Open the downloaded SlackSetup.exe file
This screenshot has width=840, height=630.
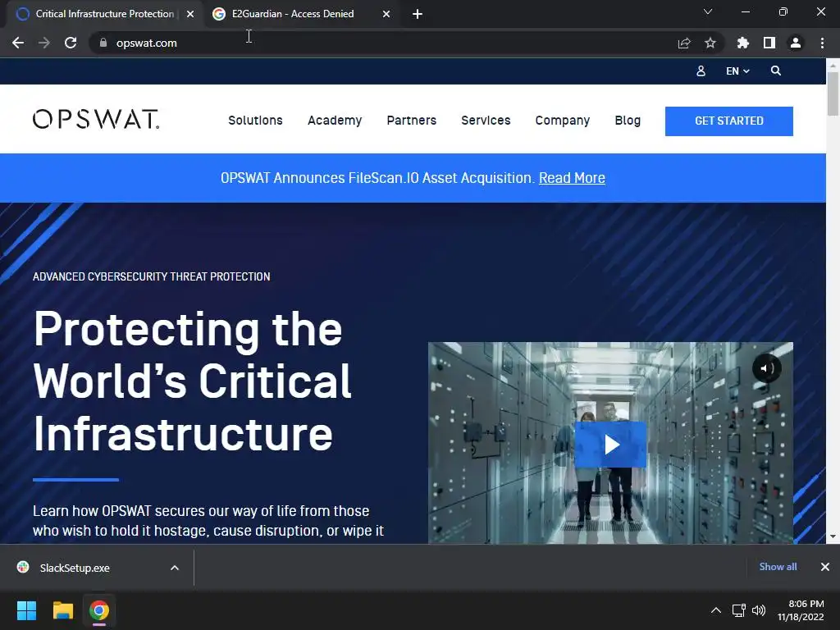click(75, 568)
